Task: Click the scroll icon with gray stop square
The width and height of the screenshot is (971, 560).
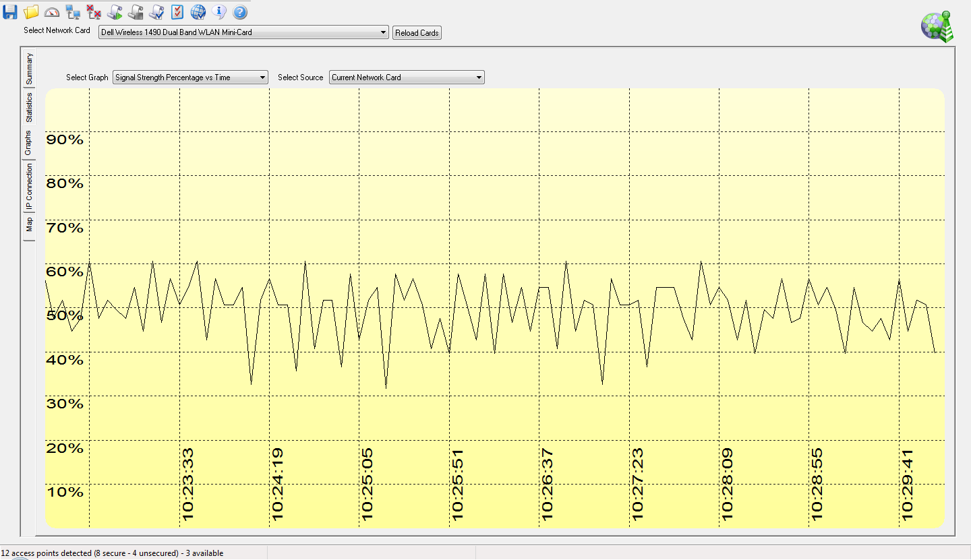Action: pyautogui.click(x=136, y=11)
